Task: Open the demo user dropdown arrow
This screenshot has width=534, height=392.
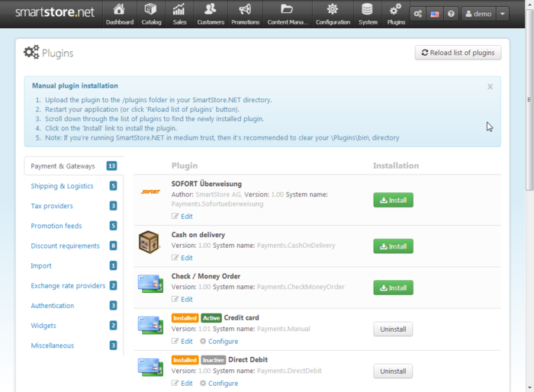Action: (502, 14)
